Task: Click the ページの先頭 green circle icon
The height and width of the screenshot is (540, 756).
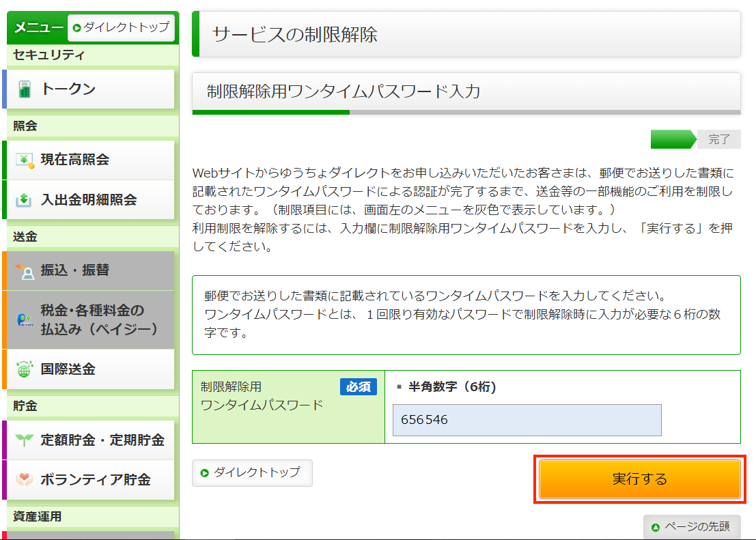Action: (x=656, y=527)
